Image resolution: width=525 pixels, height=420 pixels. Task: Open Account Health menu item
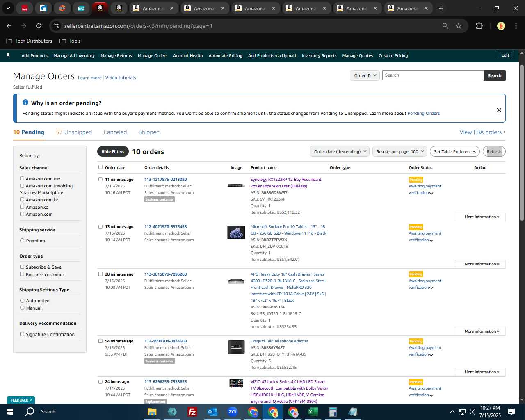[x=188, y=56]
